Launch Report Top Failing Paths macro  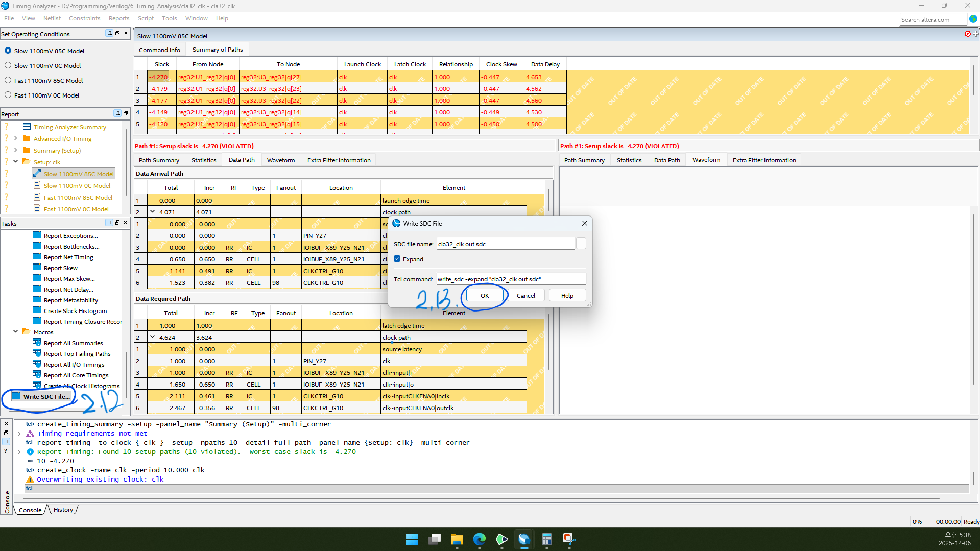[77, 353]
